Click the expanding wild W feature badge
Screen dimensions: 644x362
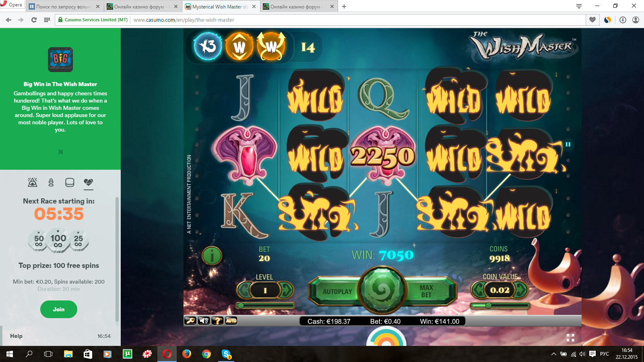coord(239,46)
